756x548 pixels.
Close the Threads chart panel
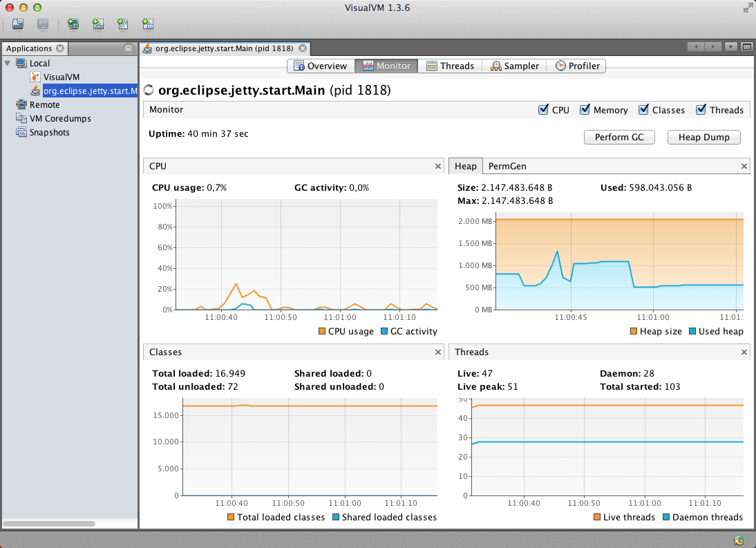(x=744, y=352)
